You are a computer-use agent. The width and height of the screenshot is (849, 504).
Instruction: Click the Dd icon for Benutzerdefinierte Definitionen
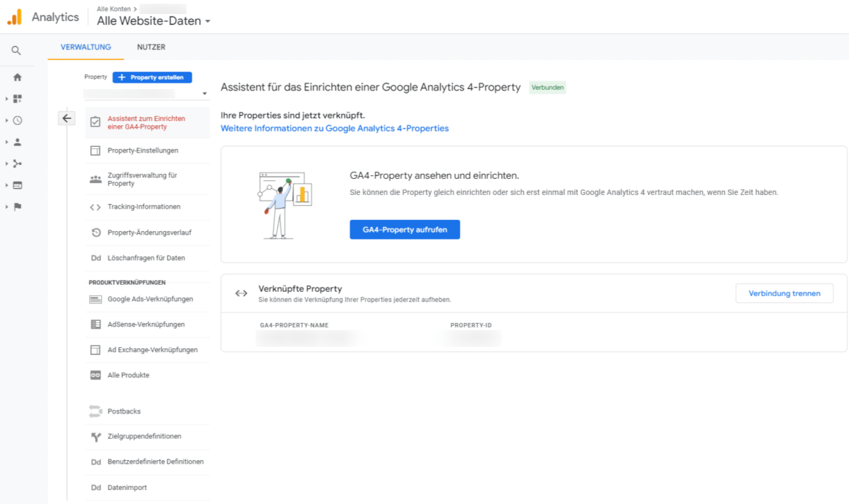[96, 462]
